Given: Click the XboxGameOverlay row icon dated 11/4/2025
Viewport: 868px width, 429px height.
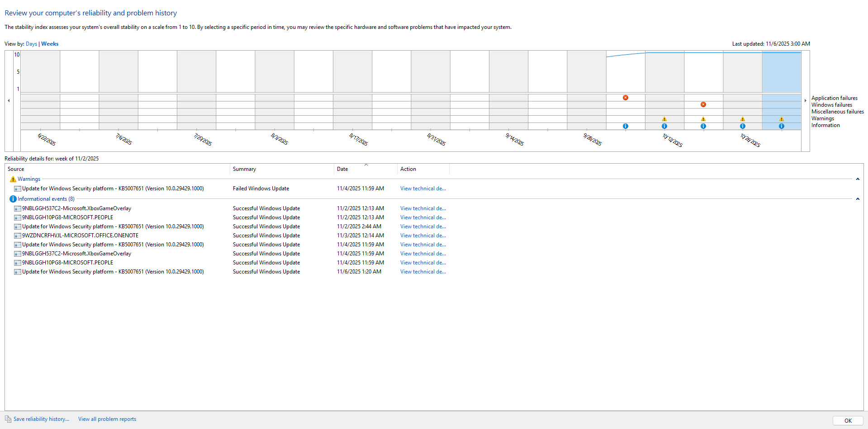Looking at the screenshot, I should coord(18,254).
